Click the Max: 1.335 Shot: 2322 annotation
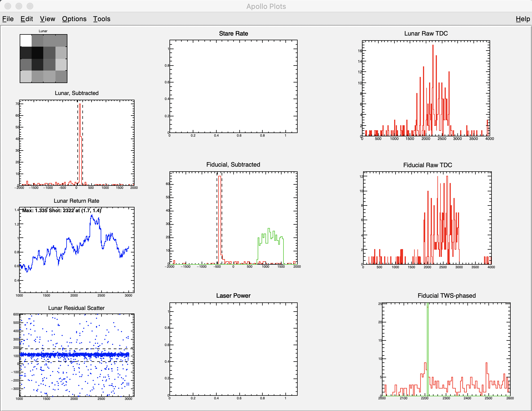532x411 pixels. (62, 210)
